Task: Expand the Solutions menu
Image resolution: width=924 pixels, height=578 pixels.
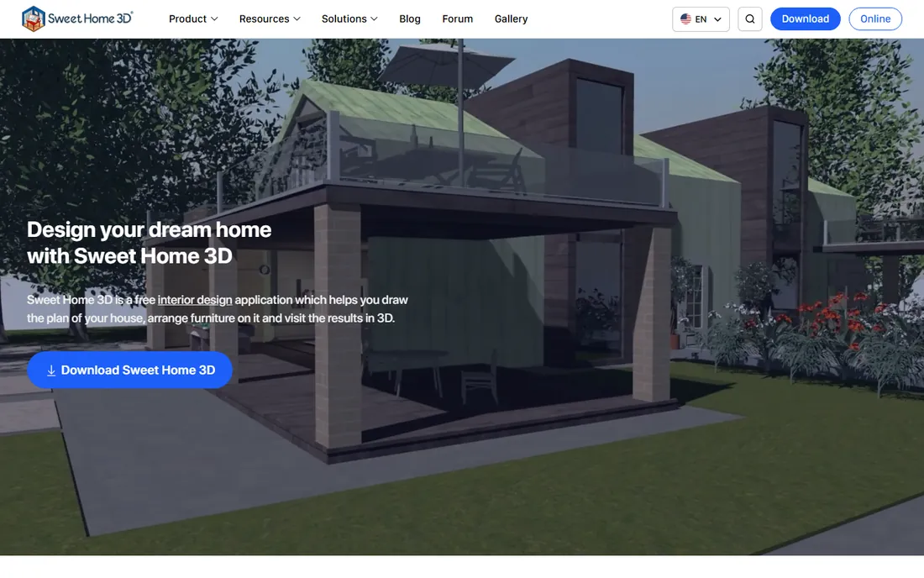Action: point(349,18)
